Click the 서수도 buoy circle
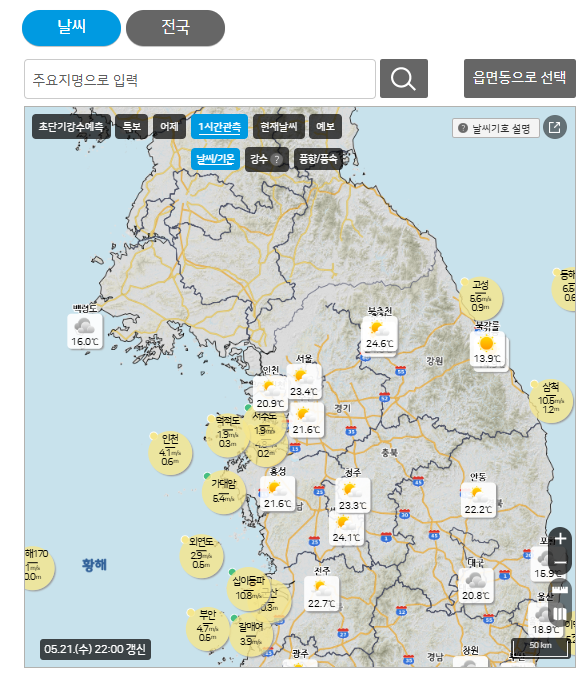The image size is (584, 680). [265, 424]
